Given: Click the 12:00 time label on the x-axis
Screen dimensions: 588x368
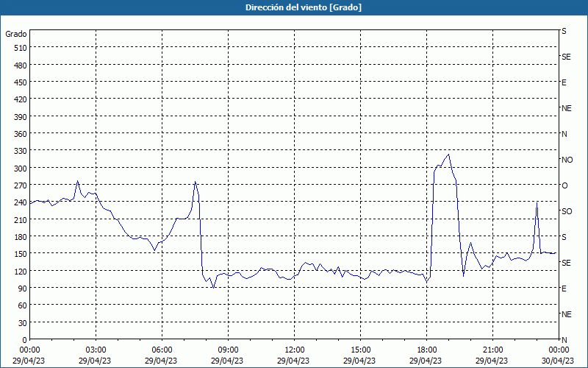Looking at the screenshot, I should pyautogui.click(x=295, y=350).
